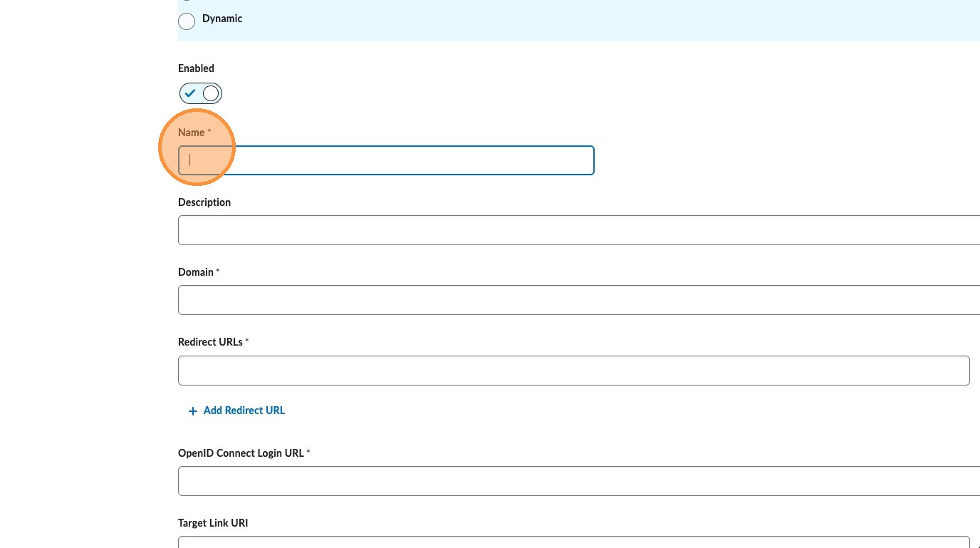Viewport: 980px width, 548px height.
Task: Focus the OpenID Connect Login URL field
Action: 577,481
